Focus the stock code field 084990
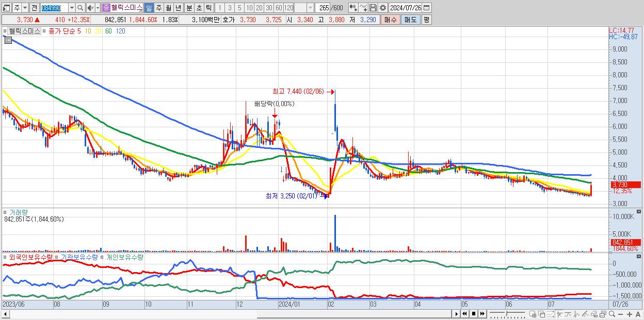Viewport: 644px width, 320px height. pos(54,8)
